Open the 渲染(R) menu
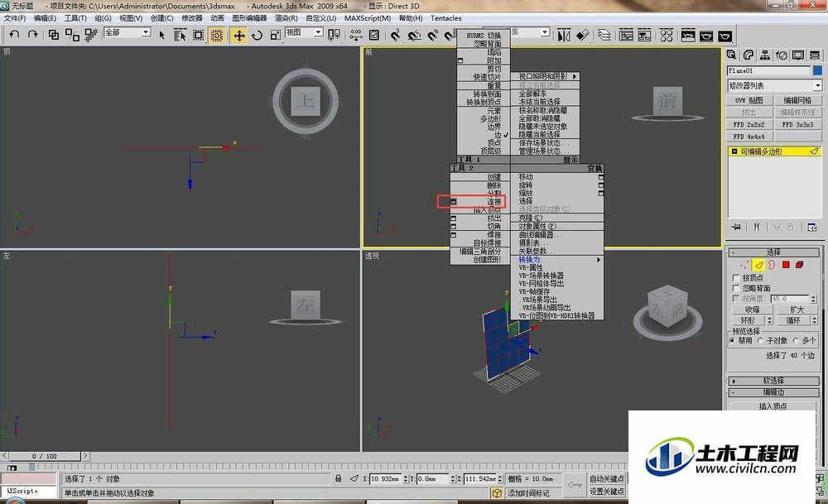828x504 pixels. pyautogui.click(x=286, y=18)
